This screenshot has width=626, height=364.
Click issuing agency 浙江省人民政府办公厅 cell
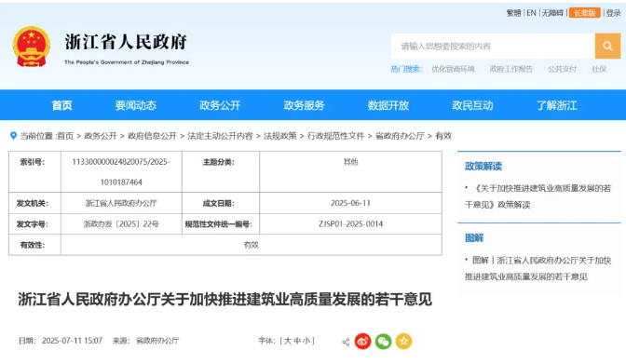point(121,203)
